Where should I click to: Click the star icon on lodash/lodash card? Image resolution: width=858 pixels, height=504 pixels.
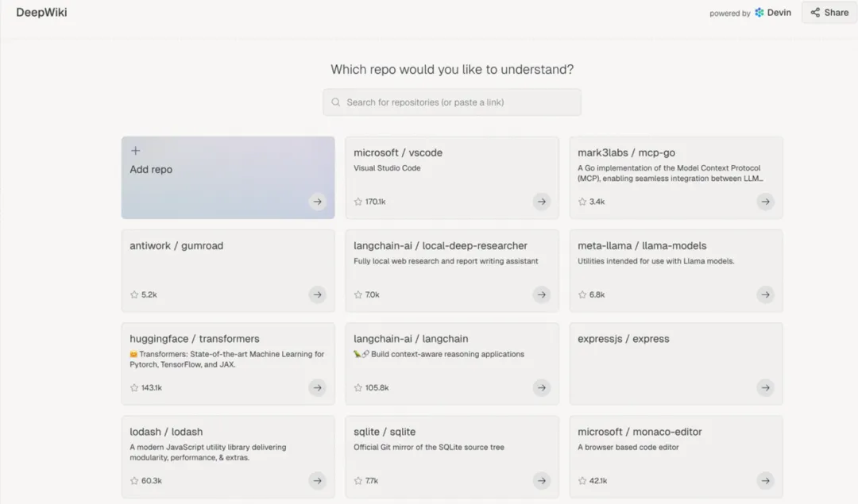click(x=134, y=481)
